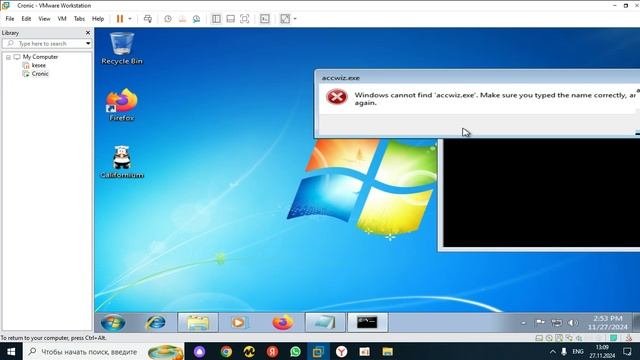Click the green message log status icon

pos(613,338)
